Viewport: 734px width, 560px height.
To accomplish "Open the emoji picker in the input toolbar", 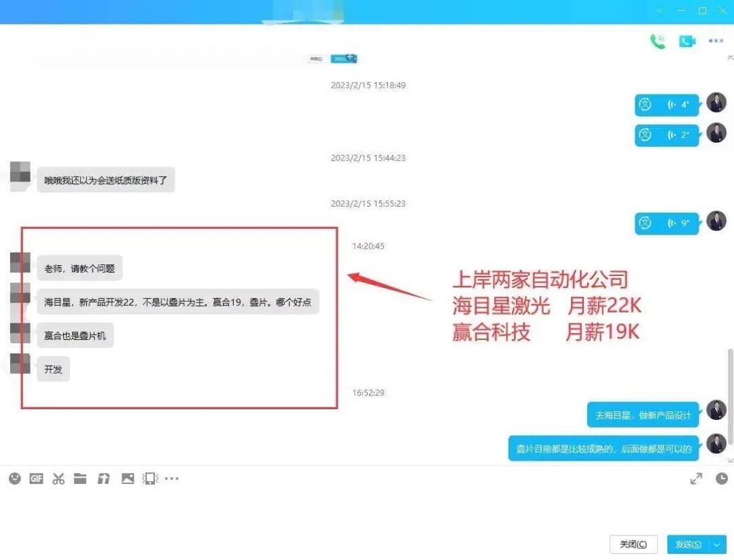I will tap(15, 478).
